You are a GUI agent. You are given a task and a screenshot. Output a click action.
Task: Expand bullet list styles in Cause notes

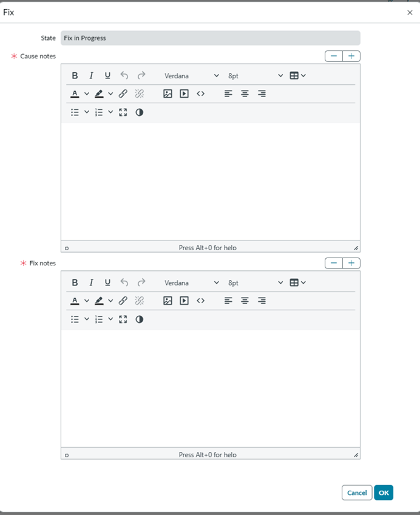[87, 112]
